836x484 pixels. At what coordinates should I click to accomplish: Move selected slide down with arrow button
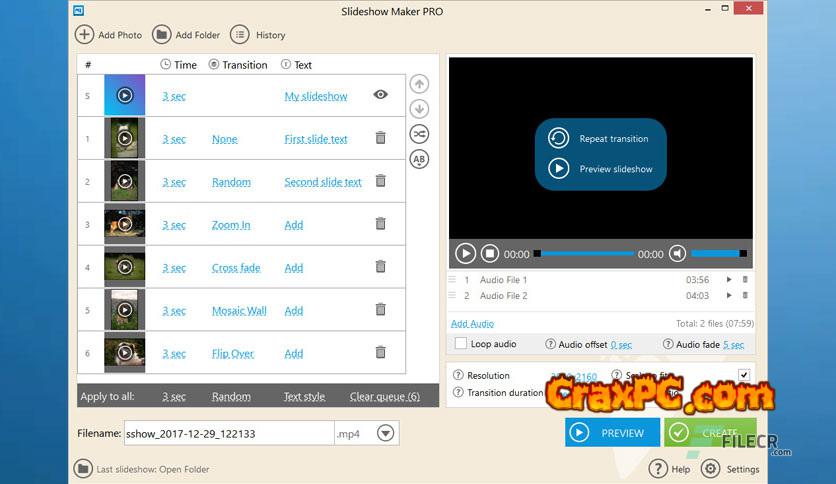(x=420, y=109)
